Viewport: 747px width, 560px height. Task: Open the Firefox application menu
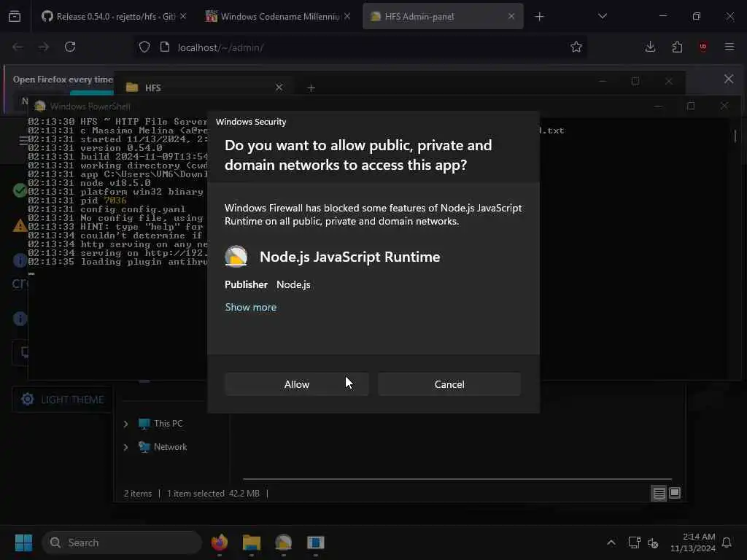729,47
